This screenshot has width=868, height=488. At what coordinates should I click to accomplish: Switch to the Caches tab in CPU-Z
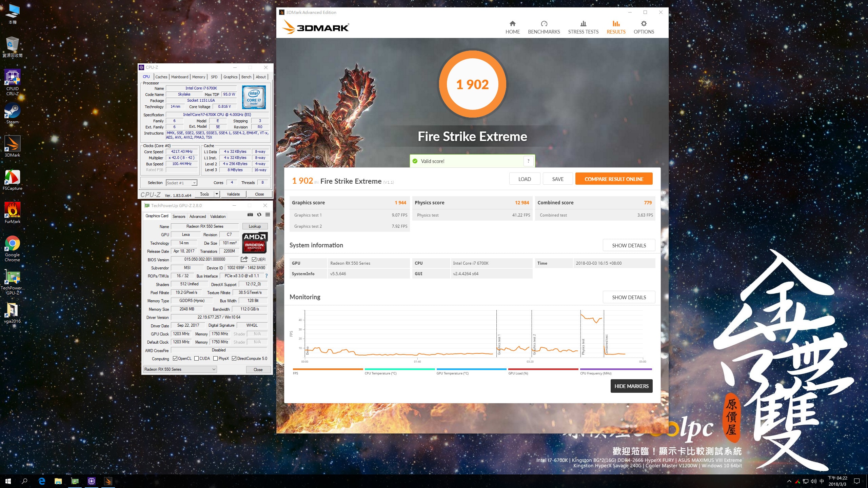click(x=161, y=77)
